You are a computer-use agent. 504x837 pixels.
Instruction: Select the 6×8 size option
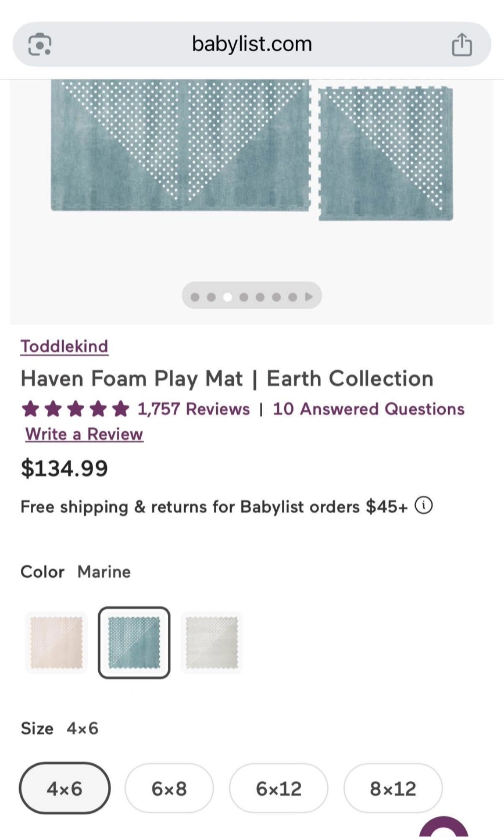[169, 788]
